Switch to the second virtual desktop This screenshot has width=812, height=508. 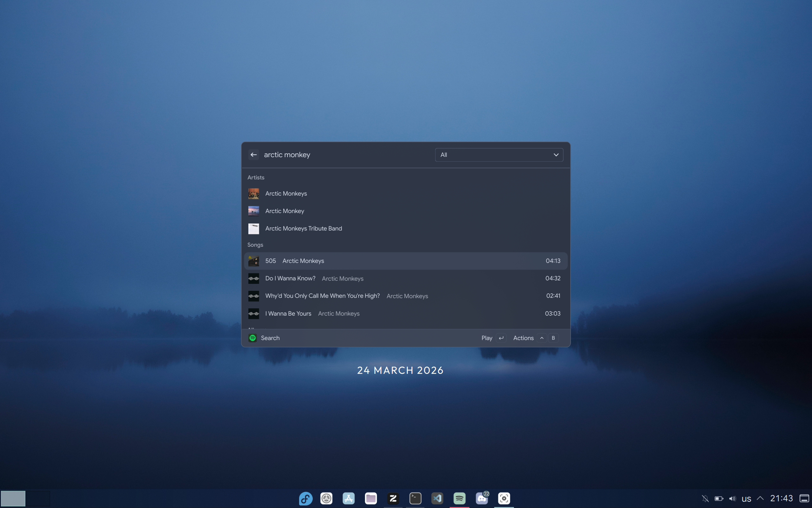point(38,498)
